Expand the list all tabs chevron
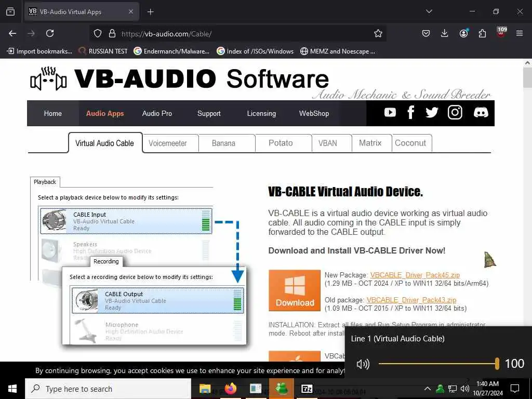 pos(429,11)
